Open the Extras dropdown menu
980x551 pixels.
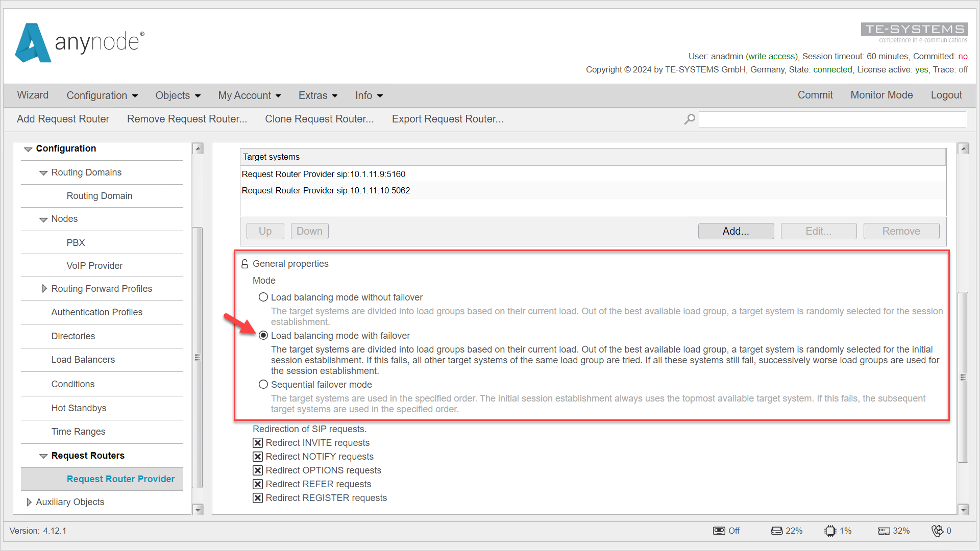[x=318, y=95]
